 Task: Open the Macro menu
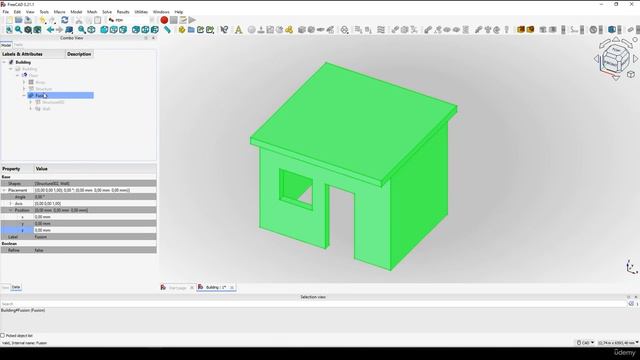coord(59,12)
